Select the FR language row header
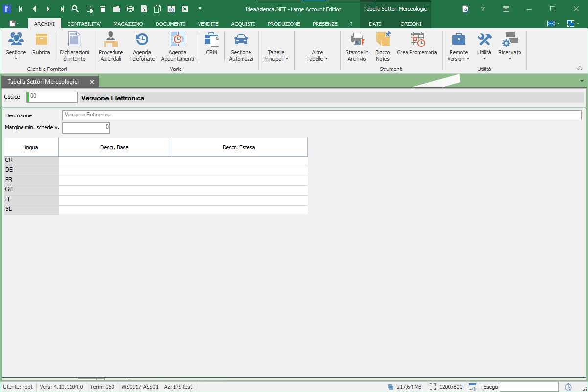The width and height of the screenshot is (588, 392). pyautogui.click(x=31, y=180)
